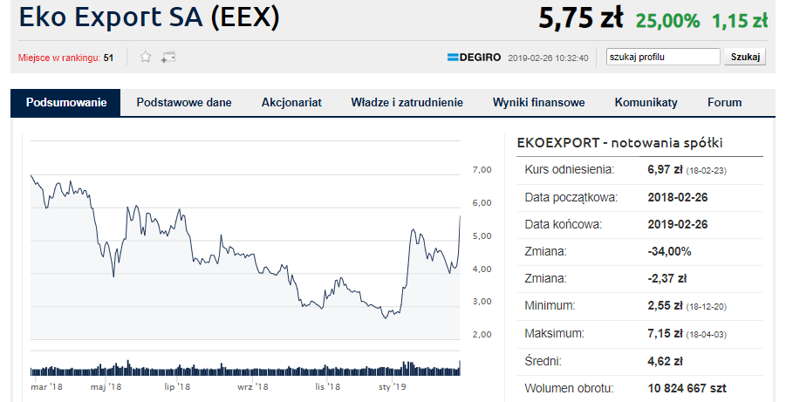Click the add-to-portfolio wallet icon
Screen dimensions: 786x402
(168, 57)
